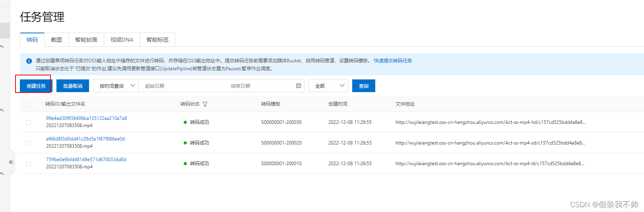The height and width of the screenshot is (212, 644).
Task: Click the info icon in the blue notice
Action: point(29,61)
